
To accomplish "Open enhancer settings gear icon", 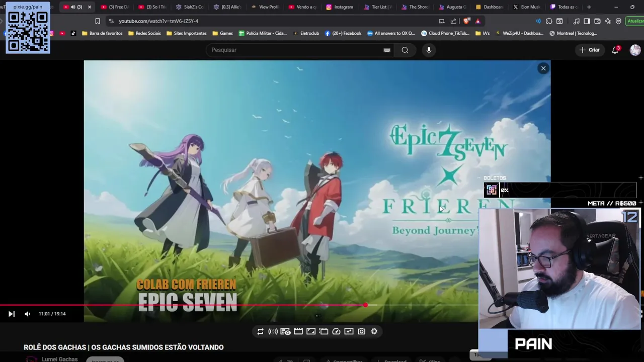I will point(374,331).
